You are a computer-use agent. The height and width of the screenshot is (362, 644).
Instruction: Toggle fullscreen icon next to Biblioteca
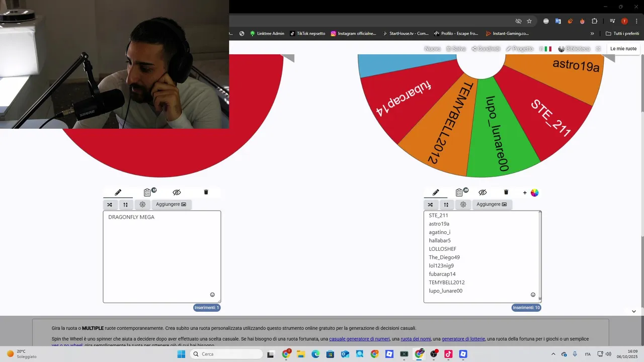(598, 49)
